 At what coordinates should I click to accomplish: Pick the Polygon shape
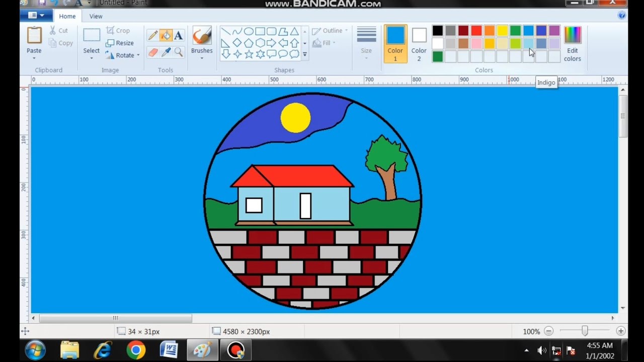coord(283,31)
